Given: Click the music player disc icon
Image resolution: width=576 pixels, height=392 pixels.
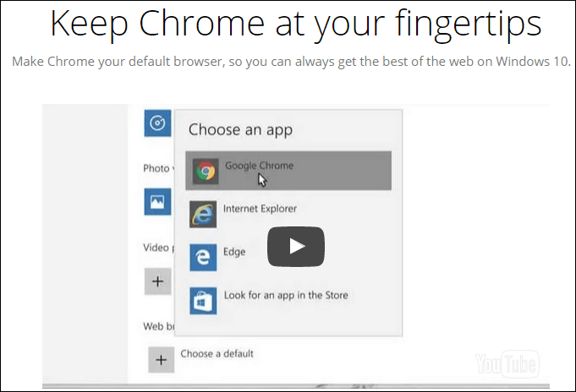Looking at the screenshot, I should tap(157, 123).
